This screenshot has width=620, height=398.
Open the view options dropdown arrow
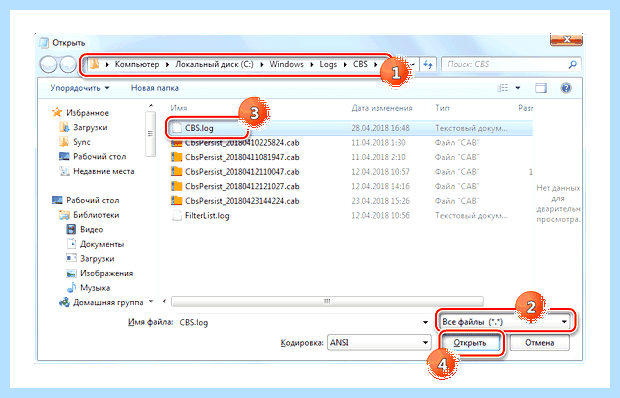point(518,88)
